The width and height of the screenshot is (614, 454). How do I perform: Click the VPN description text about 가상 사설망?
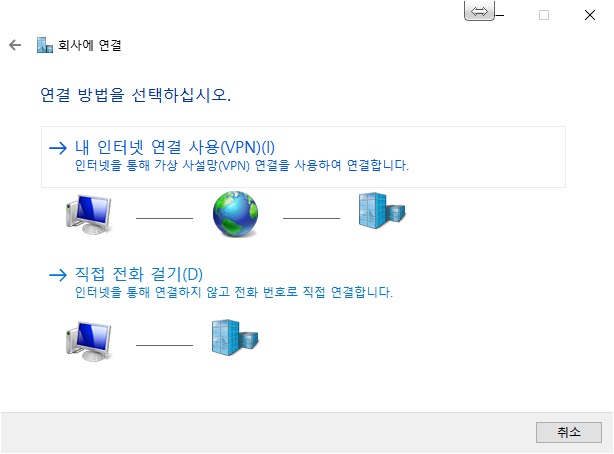click(242, 165)
